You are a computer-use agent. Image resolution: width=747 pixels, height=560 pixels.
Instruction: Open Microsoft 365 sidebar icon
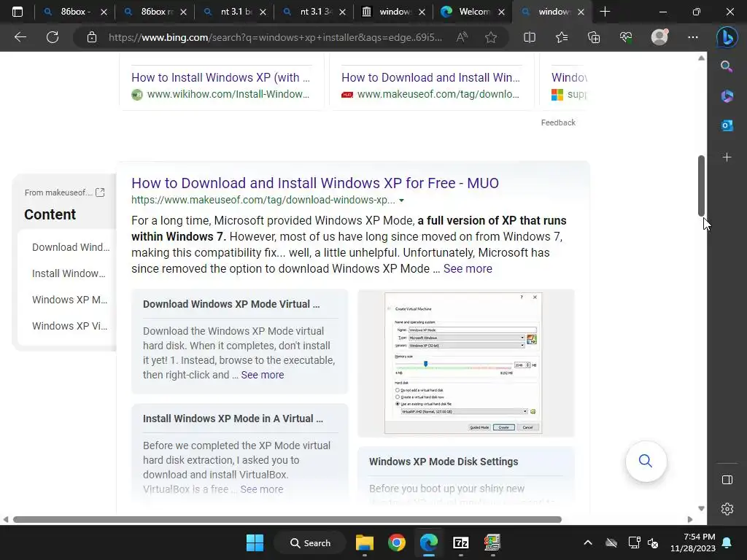pyautogui.click(x=727, y=96)
